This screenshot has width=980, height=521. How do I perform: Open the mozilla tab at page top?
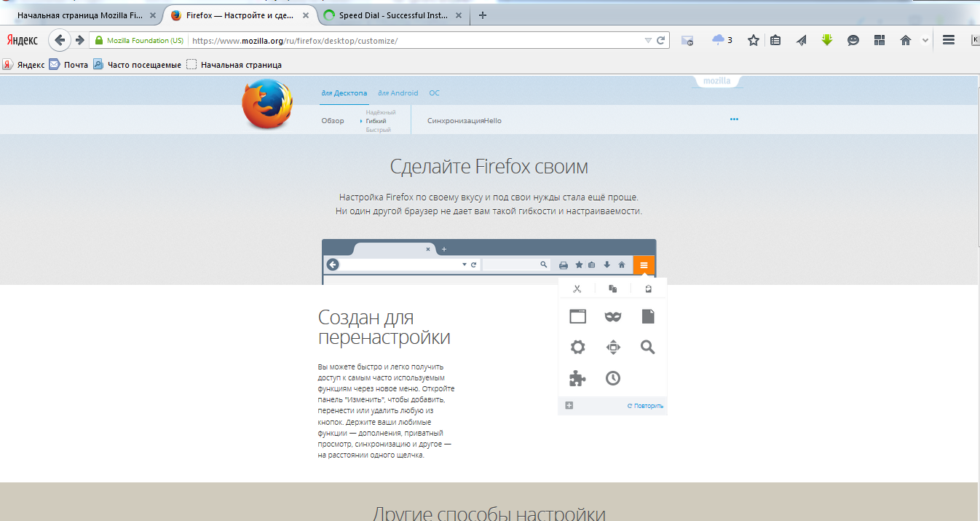716,81
